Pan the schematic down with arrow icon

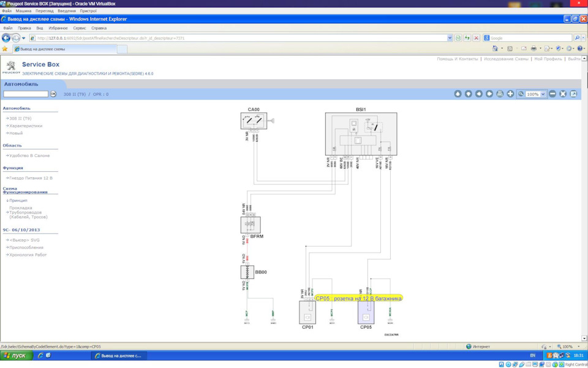(x=468, y=94)
